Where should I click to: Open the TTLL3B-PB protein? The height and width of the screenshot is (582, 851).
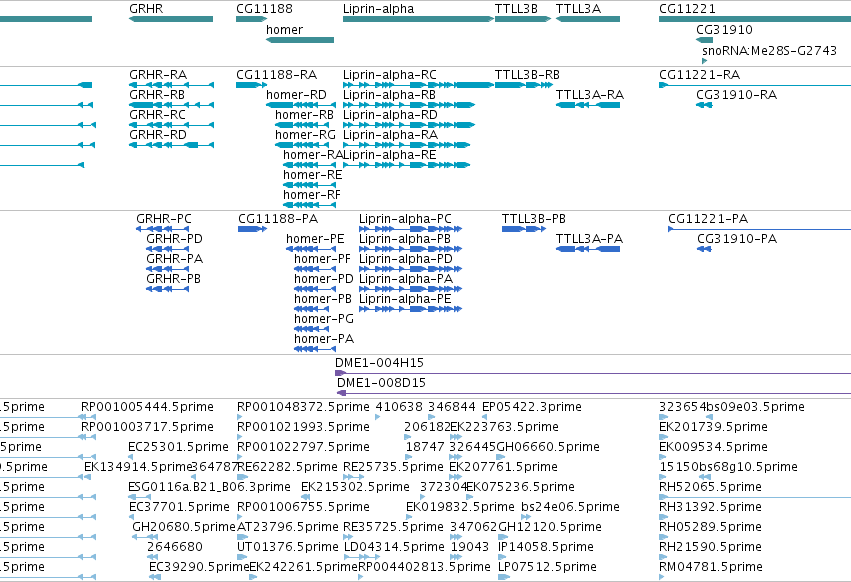coord(524,229)
